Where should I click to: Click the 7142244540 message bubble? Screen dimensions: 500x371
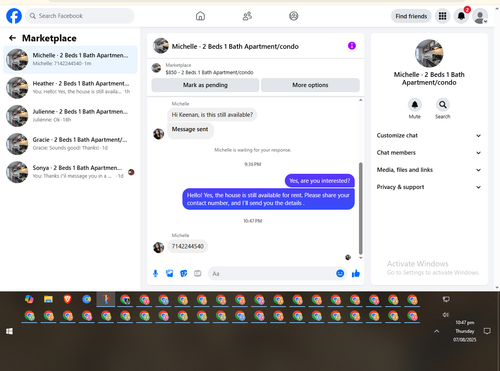tap(188, 246)
